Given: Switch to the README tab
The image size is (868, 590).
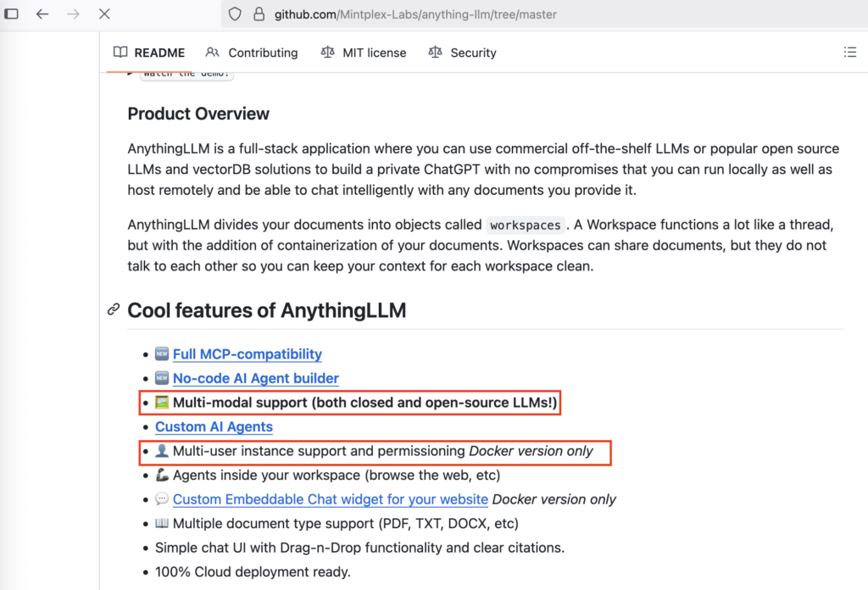Looking at the screenshot, I should [x=149, y=53].
